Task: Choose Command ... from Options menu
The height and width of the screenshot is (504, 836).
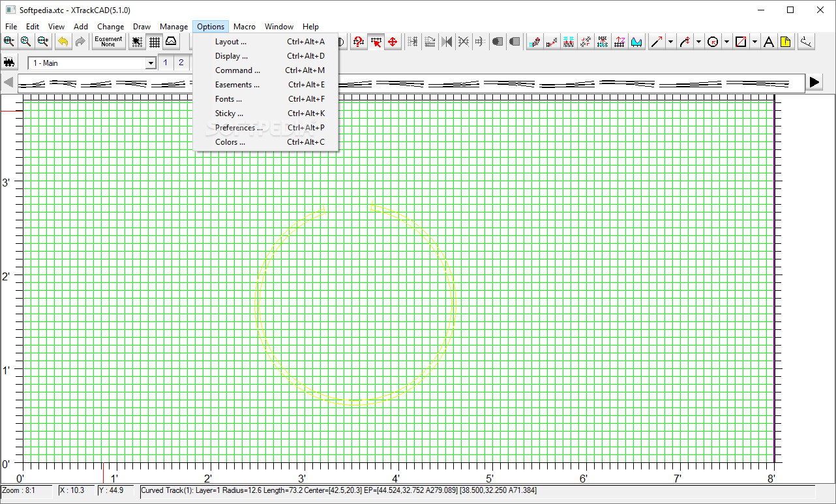Action: point(266,70)
